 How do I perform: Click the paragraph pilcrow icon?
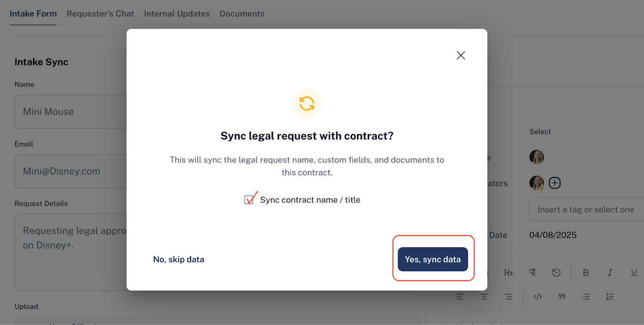pos(533,273)
